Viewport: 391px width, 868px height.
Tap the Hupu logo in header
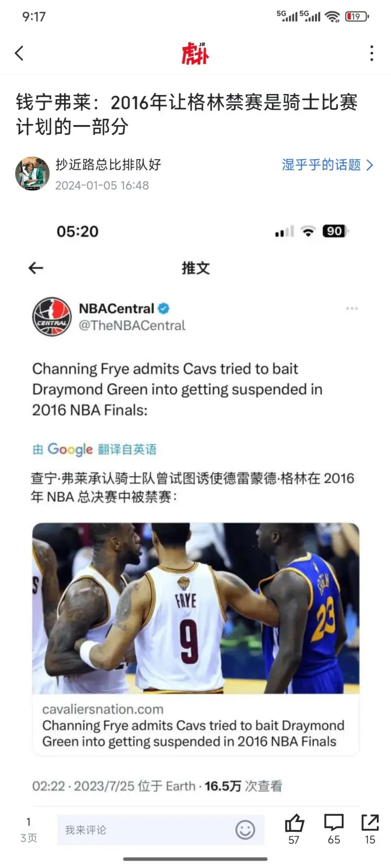click(195, 53)
